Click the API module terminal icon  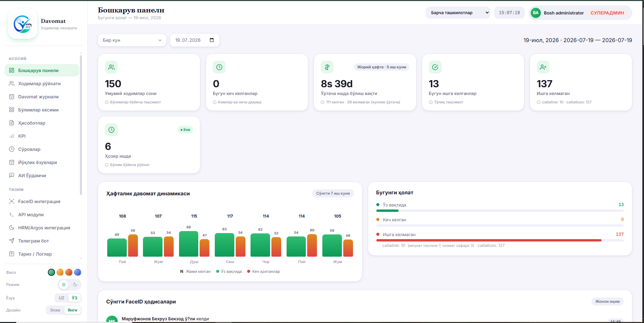(x=11, y=215)
